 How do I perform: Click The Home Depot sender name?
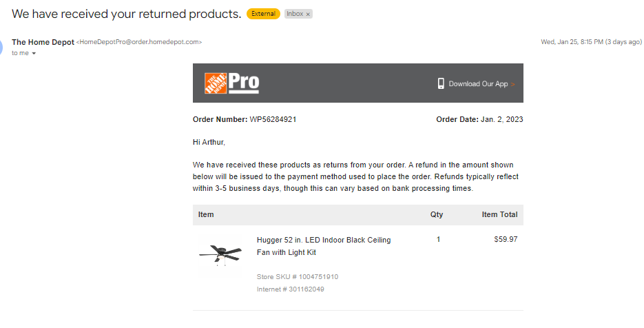click(43, 42)
